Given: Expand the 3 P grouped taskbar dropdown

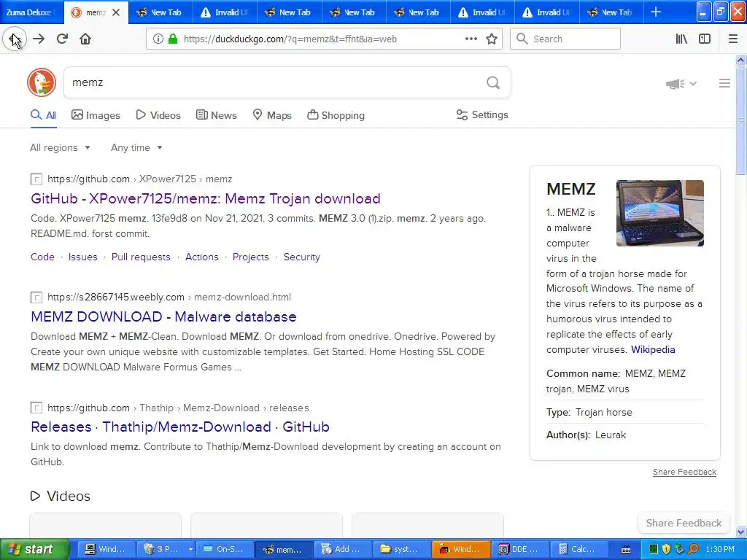Looking at the screenshot, I should click(190, 550).
